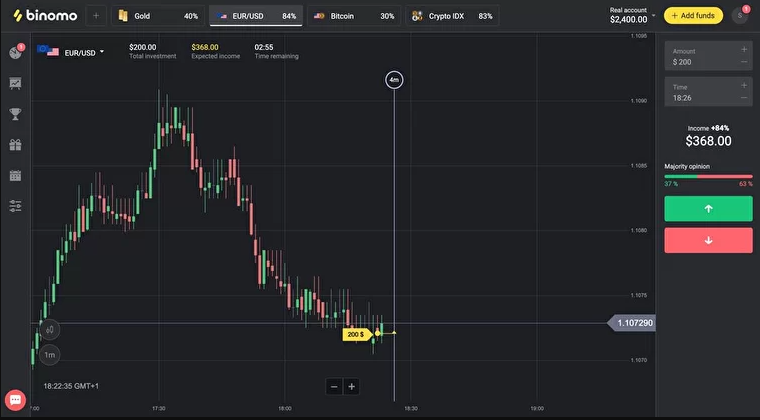Image resolution: width=760 pixels, height=420 pixels.
Task: Open trades history sidebar icon
Action: [16, 52]
